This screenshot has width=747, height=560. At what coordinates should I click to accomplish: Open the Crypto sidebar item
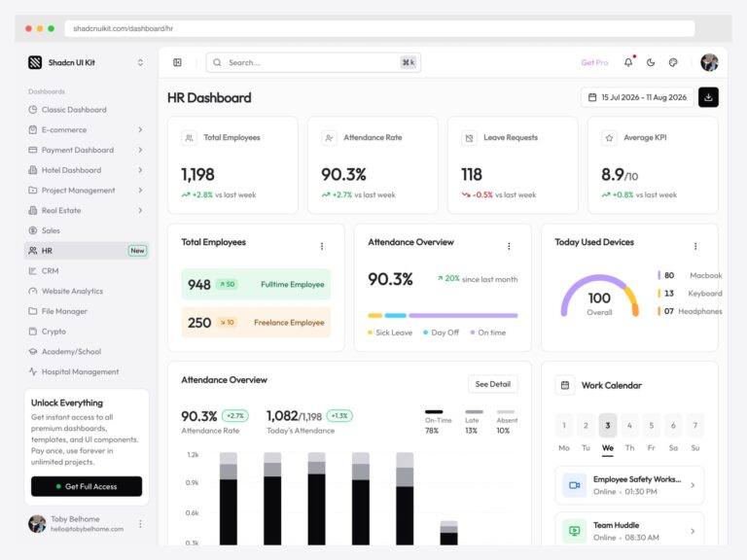(x=87, y=332)
